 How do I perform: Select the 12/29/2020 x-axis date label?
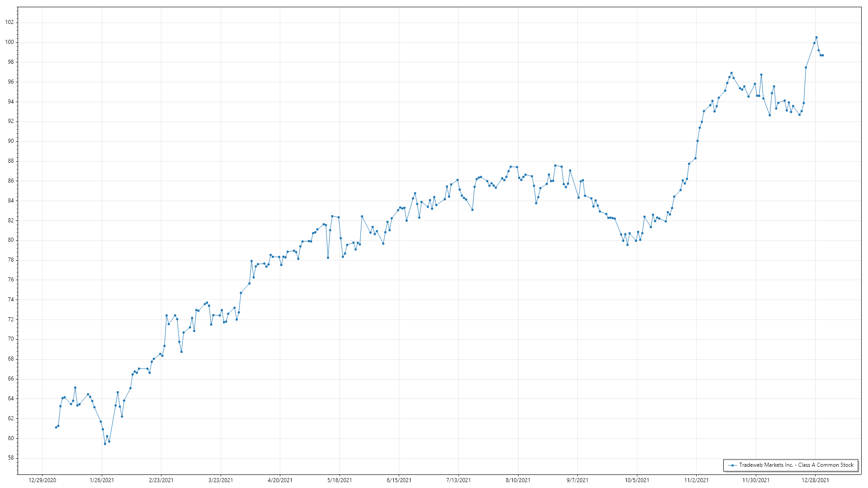42,480
